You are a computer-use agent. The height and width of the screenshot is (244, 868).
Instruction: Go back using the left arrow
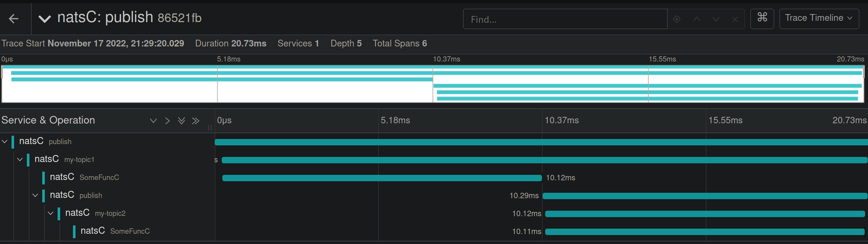[14, 19]
